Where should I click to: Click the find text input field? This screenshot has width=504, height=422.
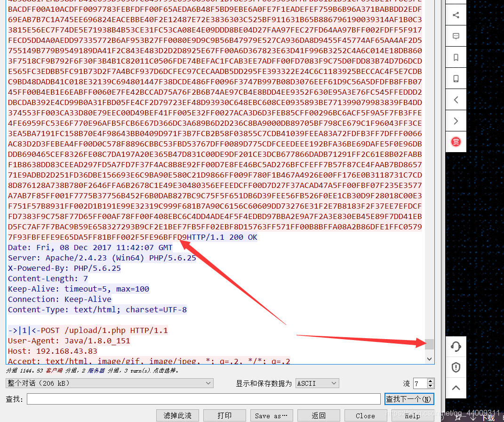(204, 399)
